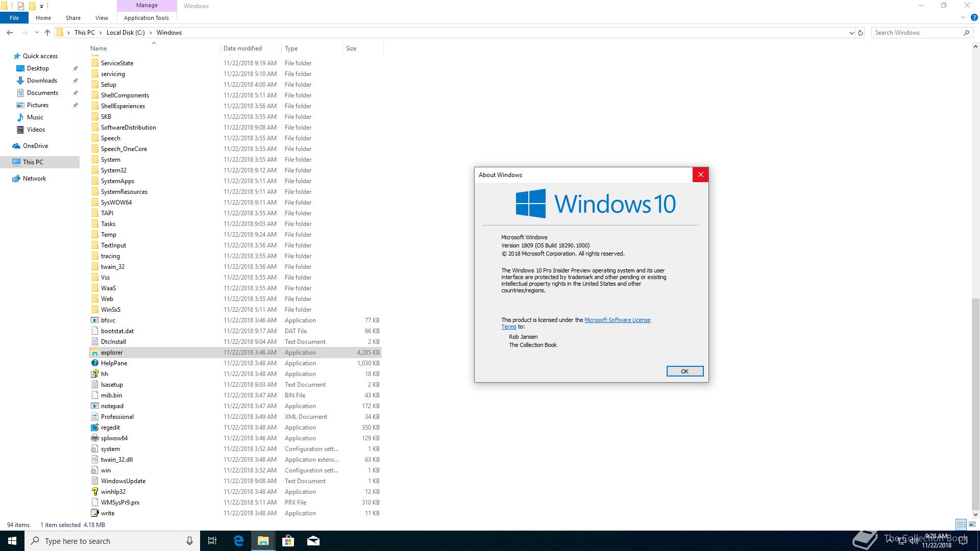Click volume icon in system tray
This screenshot has width=980, height=551.
[914, 541]
